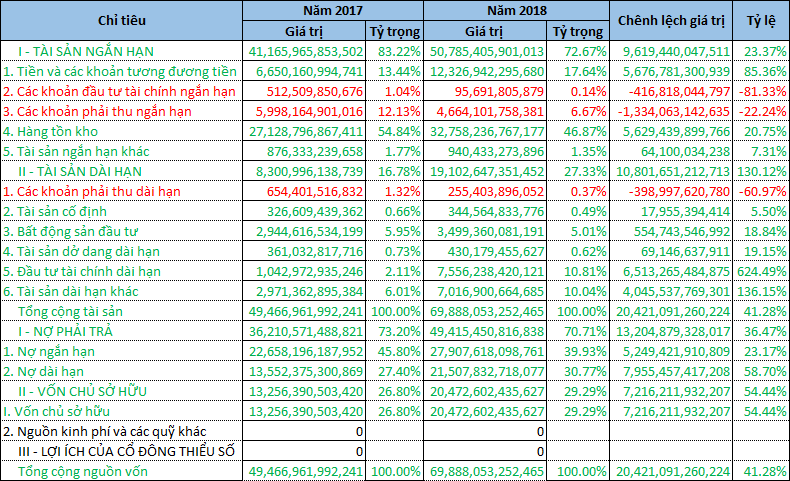
Task: Click 'I - NỢ PHẢI TRẢ' row label
Action: point(65,332)
